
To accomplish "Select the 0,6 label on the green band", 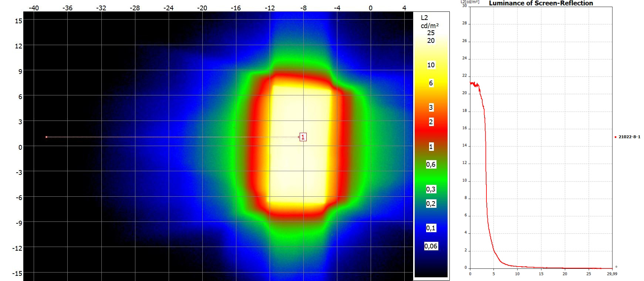I will pyautogui.click(x=431, y=165).
